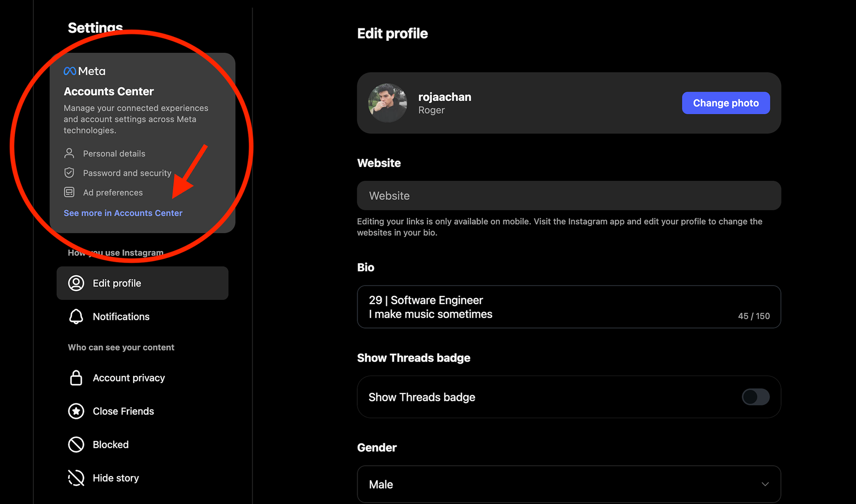
Task: Select Account privacy menu item
Action: tap(129, 378)
